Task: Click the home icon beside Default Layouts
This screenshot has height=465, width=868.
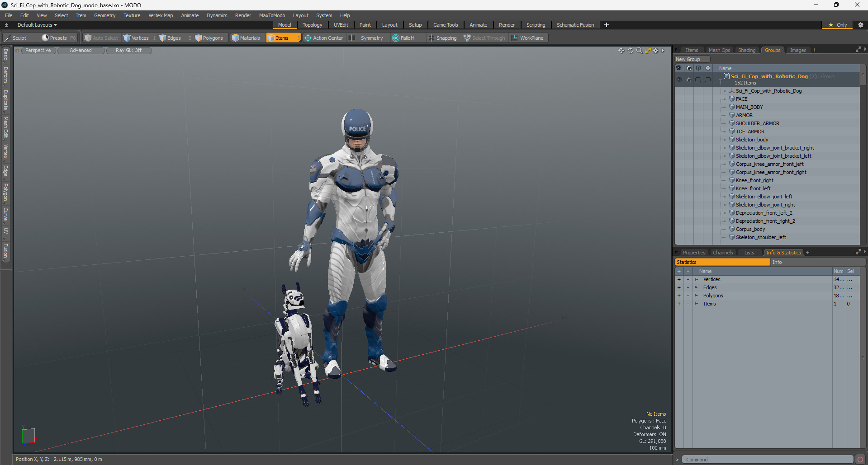Action: coord(6,25)
